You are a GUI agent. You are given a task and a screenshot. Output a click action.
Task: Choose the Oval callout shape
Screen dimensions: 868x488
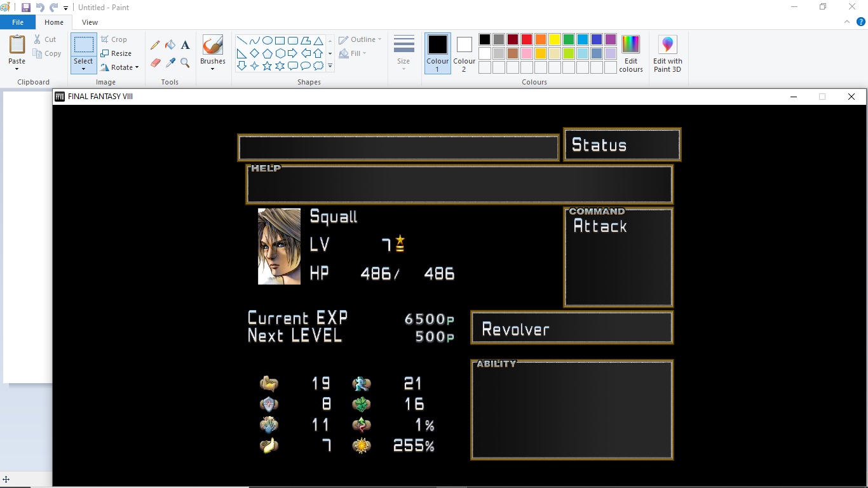point(306,66)
